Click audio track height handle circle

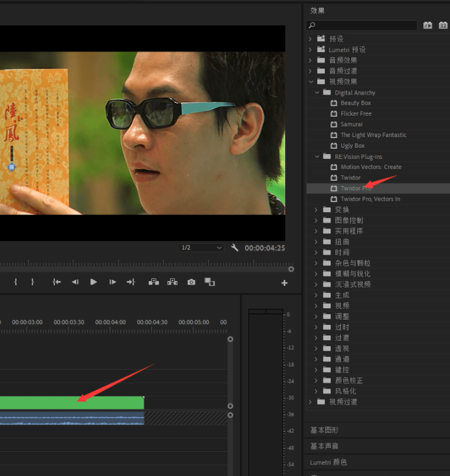pos(230,415)
